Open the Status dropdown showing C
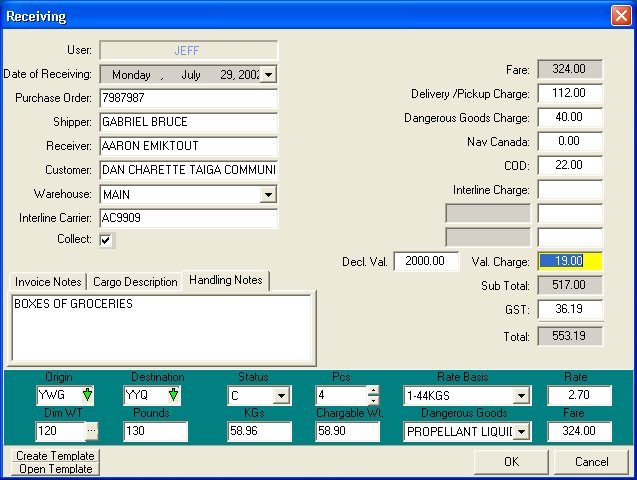 282,396
